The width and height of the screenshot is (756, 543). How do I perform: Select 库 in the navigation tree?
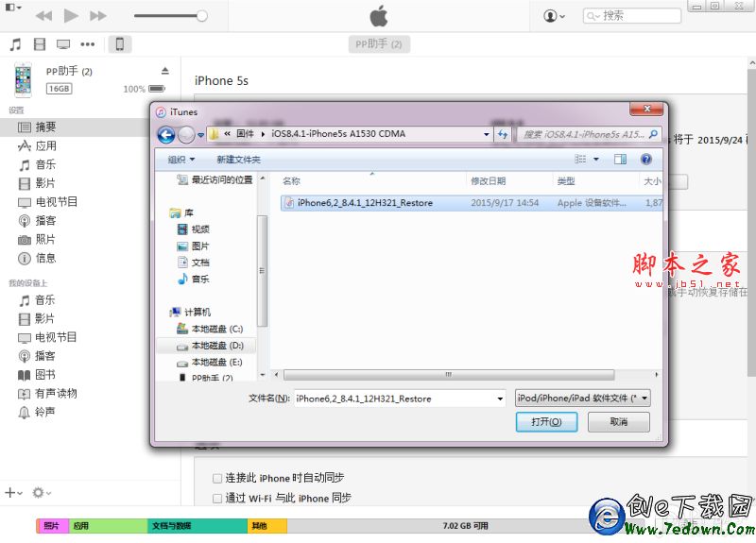(181, 212)
